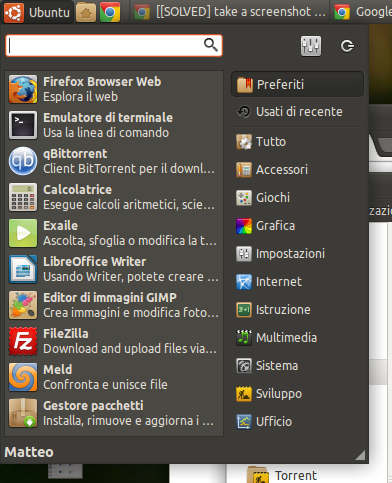Click 'Ascolta, sfoglia o modifica' description
This screenshot has height=483, width=392.
pos(130,241)
